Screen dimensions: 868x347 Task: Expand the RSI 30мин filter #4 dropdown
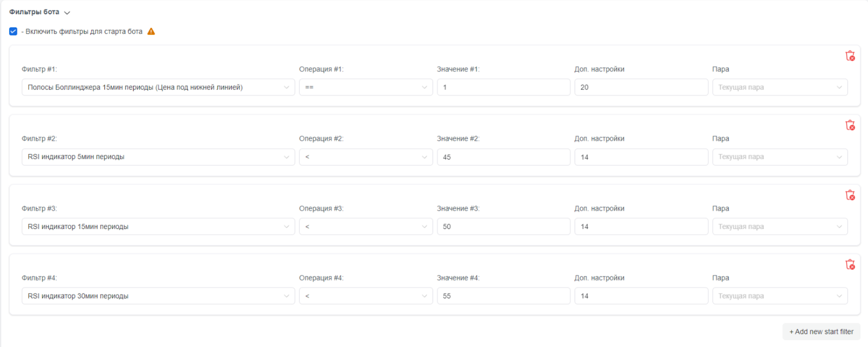pos(158,296)
